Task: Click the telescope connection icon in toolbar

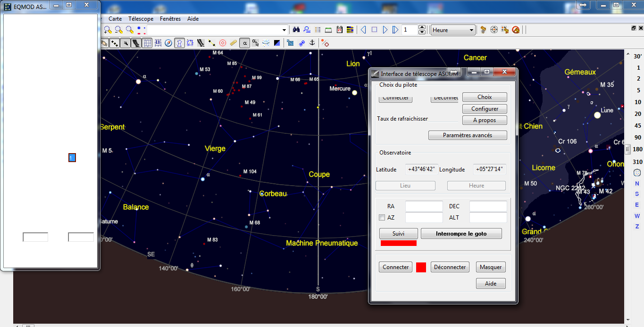Action: click(x=484, y=30)
